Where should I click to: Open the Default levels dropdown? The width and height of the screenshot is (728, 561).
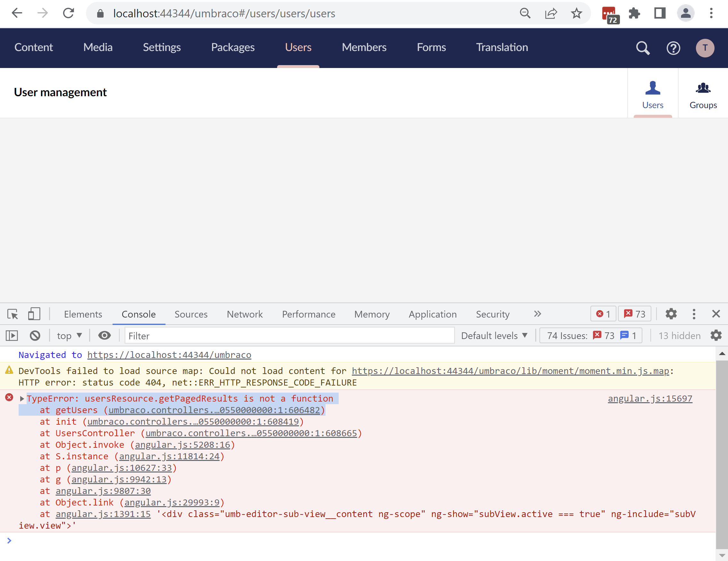pos(494,335)
